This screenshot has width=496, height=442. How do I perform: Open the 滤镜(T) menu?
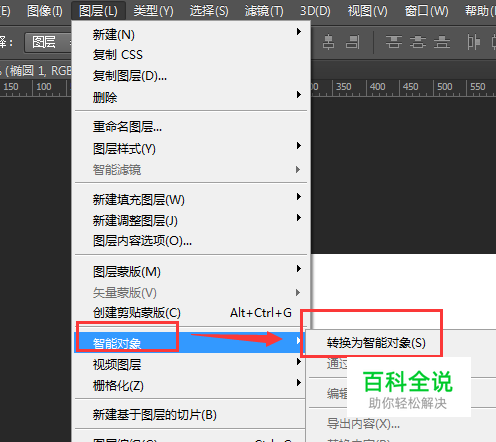coord(264,11)
